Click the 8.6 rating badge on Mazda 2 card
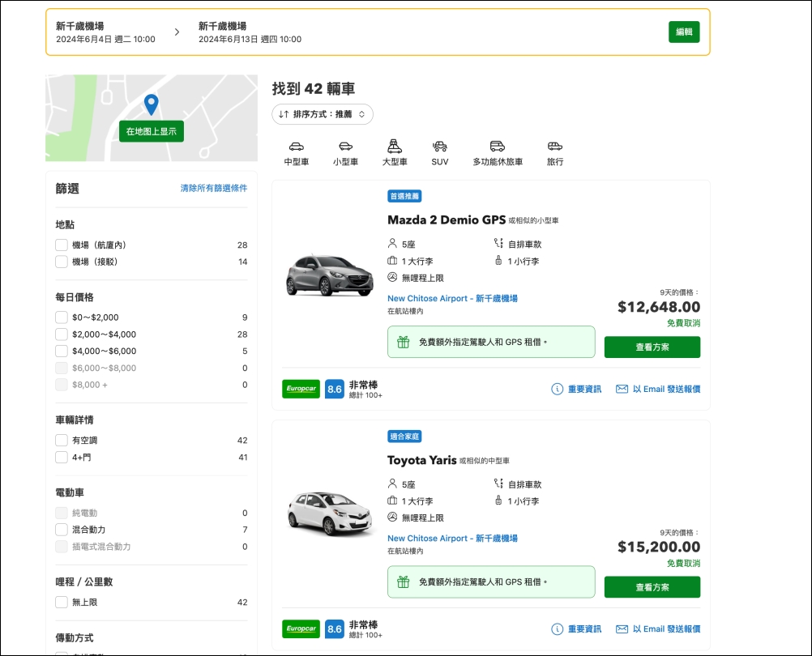This screenshot has width=812, height=656. click(335, 389)
